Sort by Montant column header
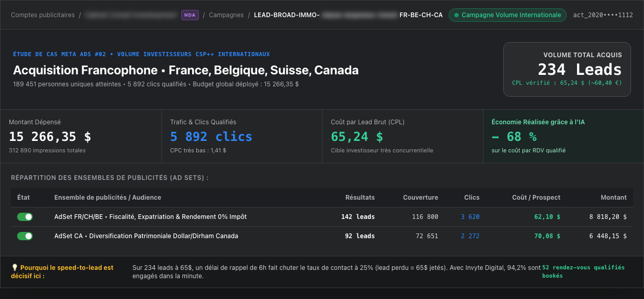 tap(614, 198)
